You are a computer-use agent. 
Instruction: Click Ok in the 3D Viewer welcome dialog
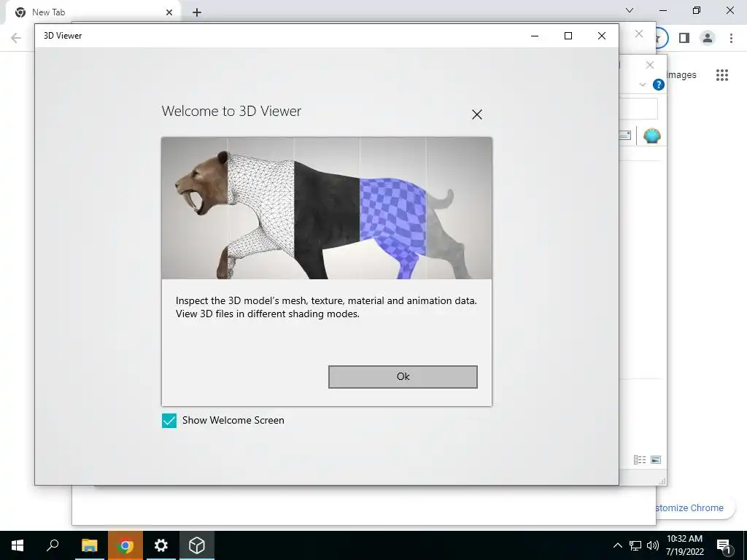click(x=403, y=377)
